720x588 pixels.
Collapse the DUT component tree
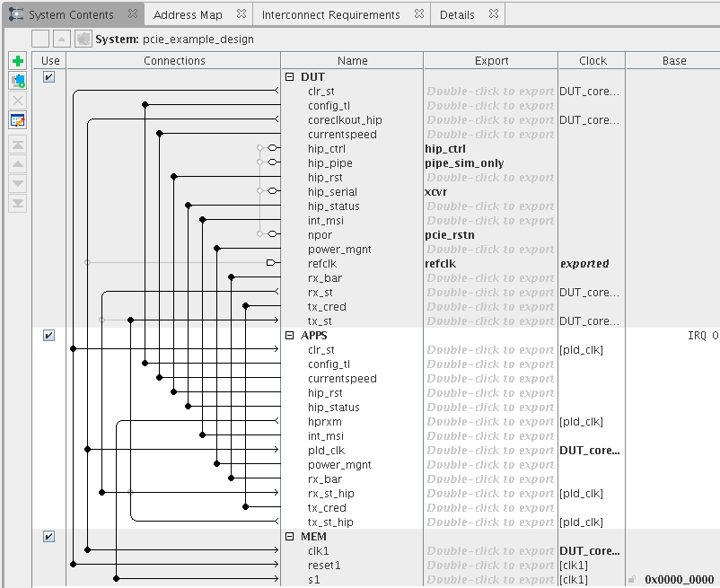pos(289,76)
